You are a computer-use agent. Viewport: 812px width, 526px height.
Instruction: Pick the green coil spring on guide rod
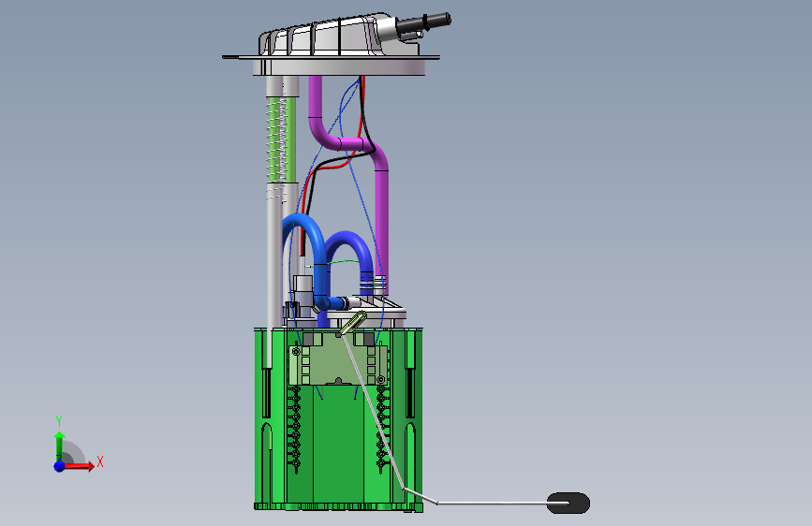tap(281, 139)
